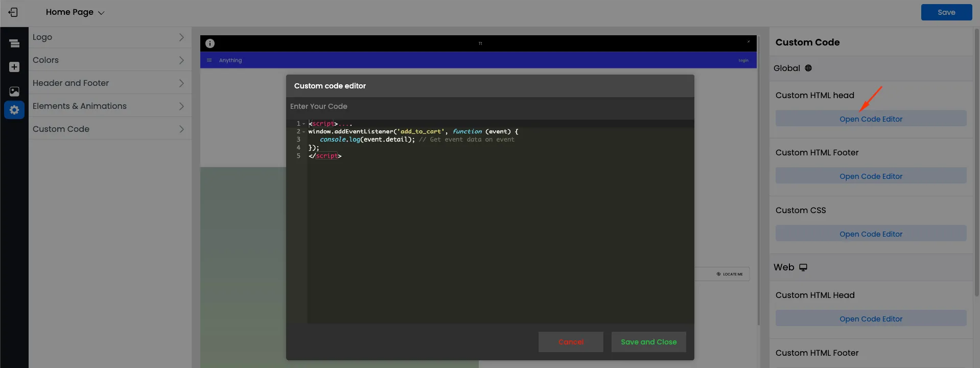Click Save and Close button
The image size is (980, 368).
pyautogui.click(x=649, y=342)
